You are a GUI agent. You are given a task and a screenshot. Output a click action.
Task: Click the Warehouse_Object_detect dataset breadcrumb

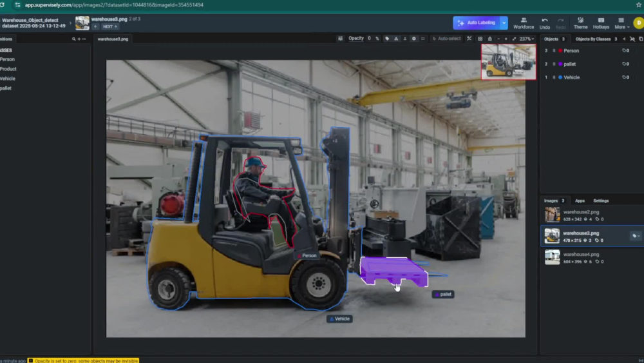click(x=33, y=23)
